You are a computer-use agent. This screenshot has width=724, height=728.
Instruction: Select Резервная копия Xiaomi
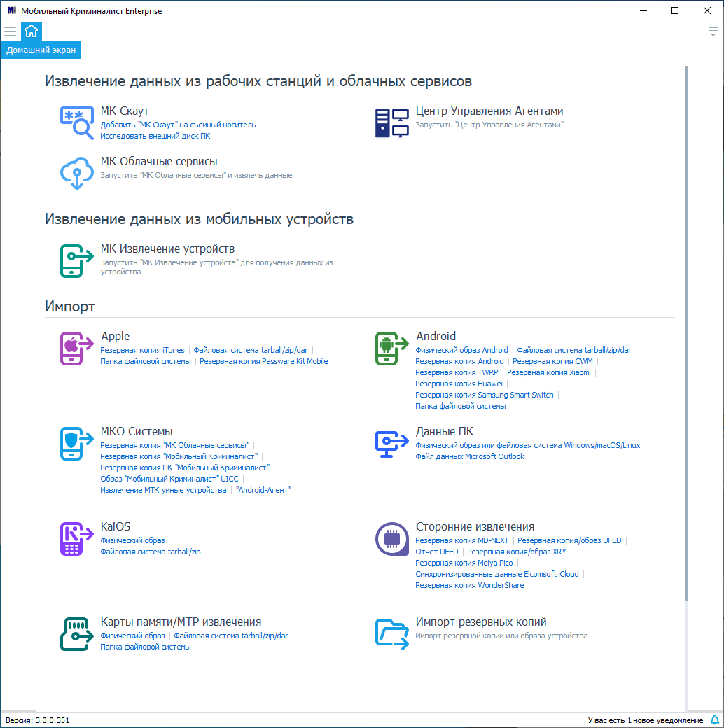549,372
